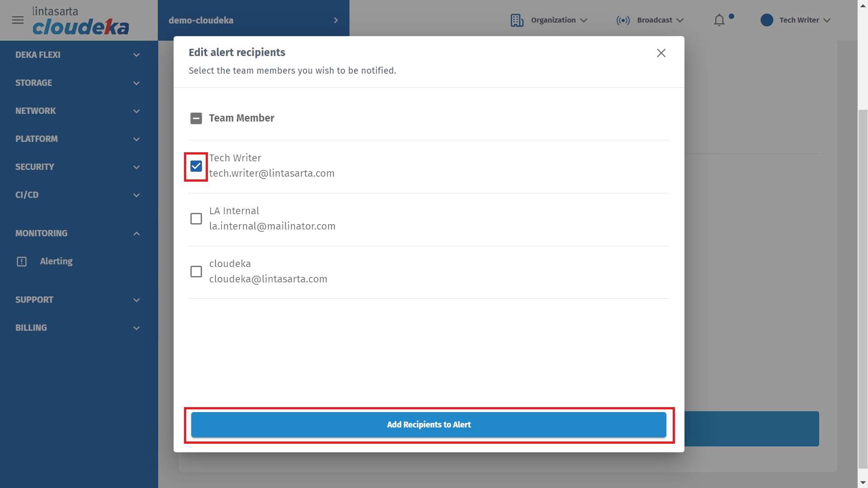
Task: Toggle the Team Member select-all checkbox
Action: 196,118
